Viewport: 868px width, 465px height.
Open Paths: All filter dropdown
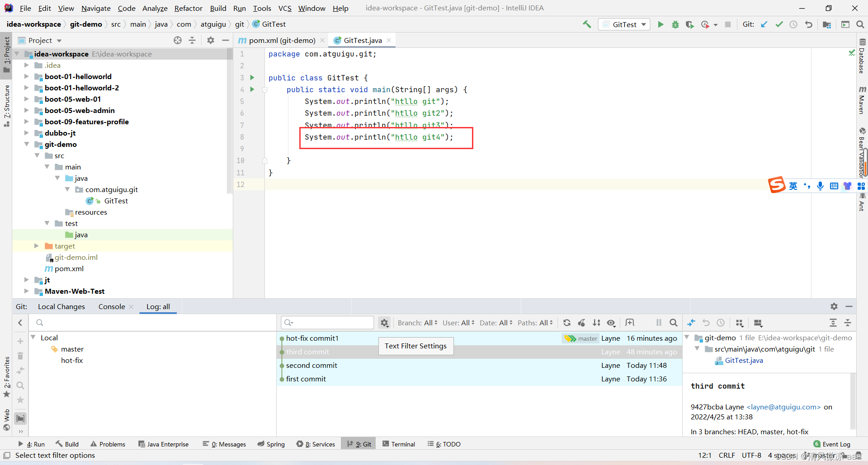click(535, 323)
